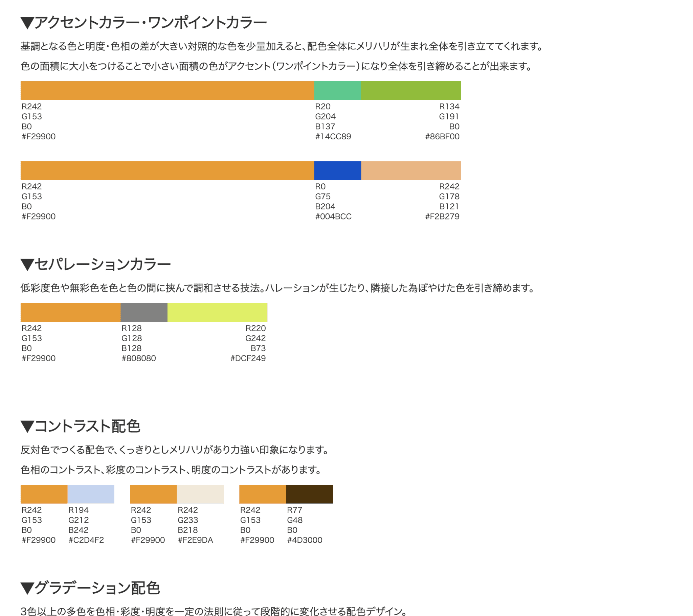
Task: Click the triangle before アクセントカラー・ワンポイントカラー heading
Action: point(27,23)
